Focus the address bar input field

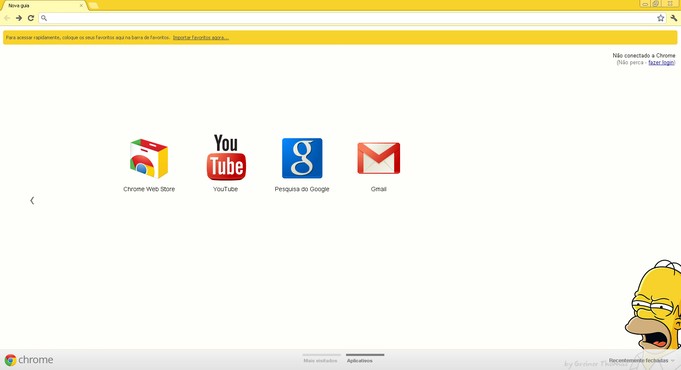(x=352, y=18)
